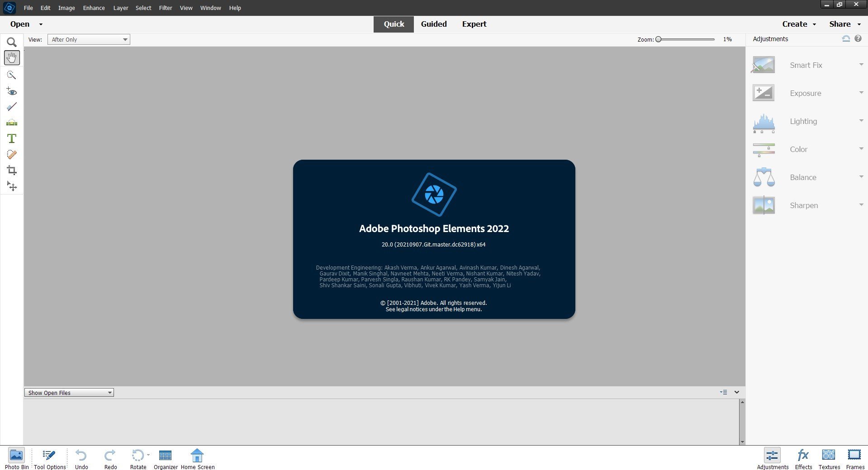Click the Zoom percentage field
This screenshot has height=470, width=868.
(727, 39)
